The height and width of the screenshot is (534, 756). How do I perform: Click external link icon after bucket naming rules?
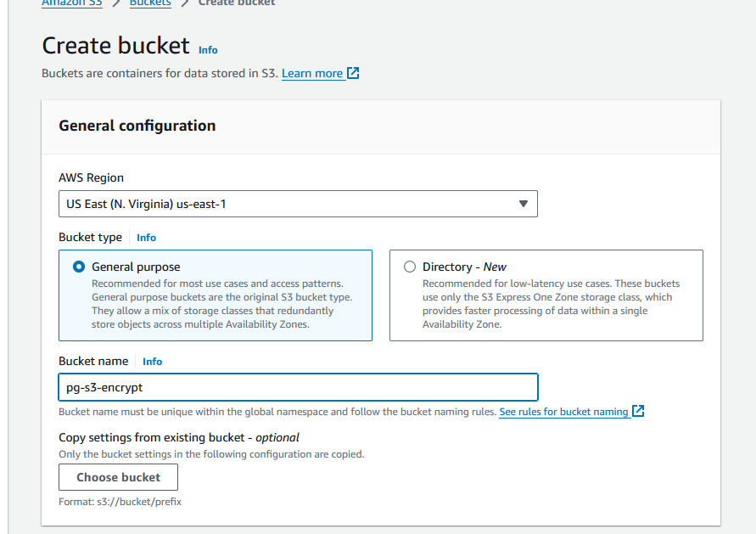(x=639, y=412)
